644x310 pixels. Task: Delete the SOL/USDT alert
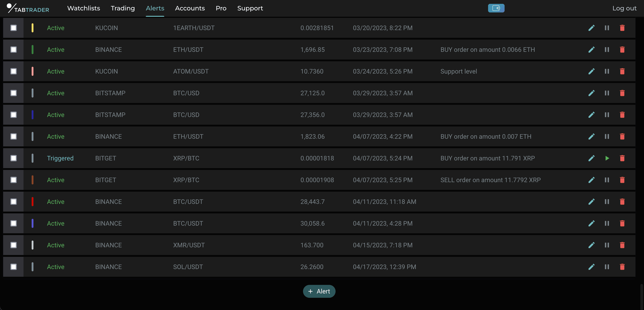click(622, 267)
